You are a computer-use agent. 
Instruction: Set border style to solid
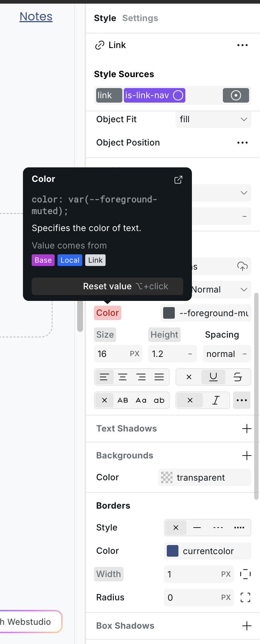(x=197, y=528)
